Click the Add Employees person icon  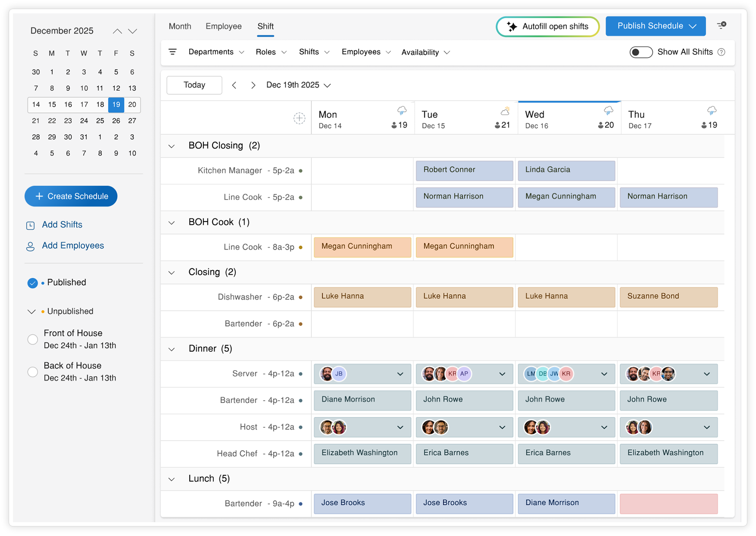(30, 246)
